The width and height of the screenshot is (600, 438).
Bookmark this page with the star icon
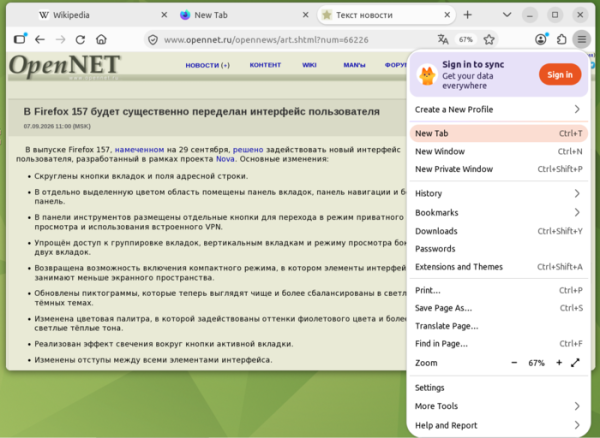click(489, 39)
